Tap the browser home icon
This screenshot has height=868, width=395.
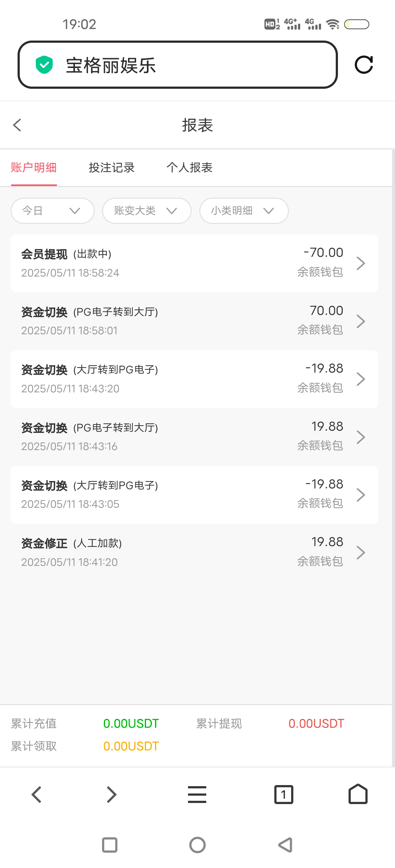click(x=358, y=795)
